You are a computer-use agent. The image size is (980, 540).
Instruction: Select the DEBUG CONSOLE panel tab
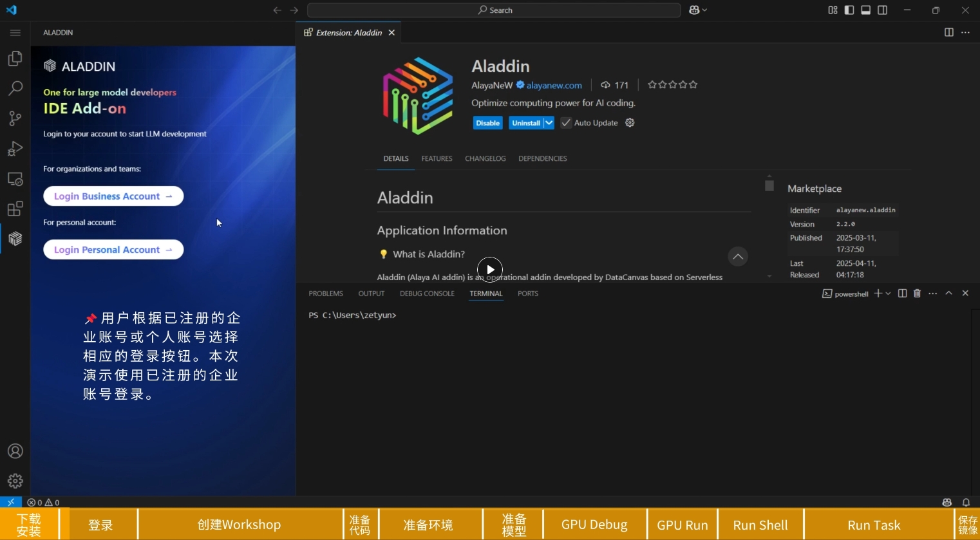(427, 293)
